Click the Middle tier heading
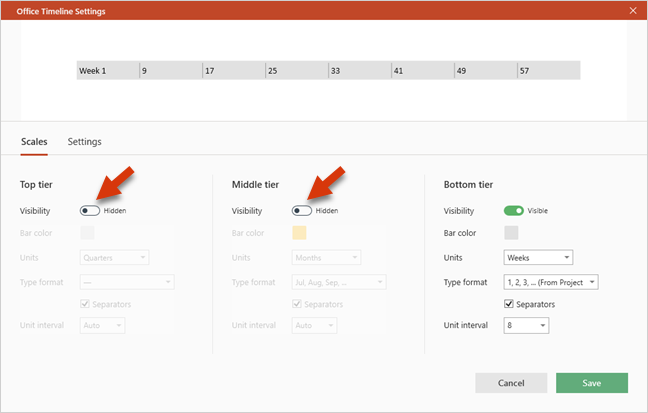This screenshot has height=413, width=648. pyautogui.click(x=255, y=184)
